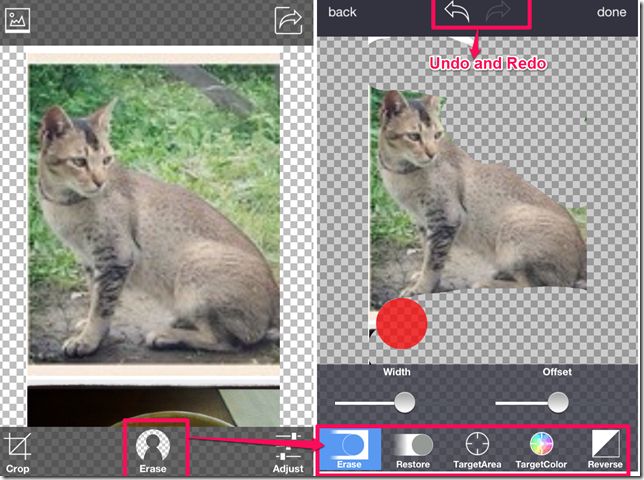The width and height of the screenshot is (644, 480).
Task: Select the Crop tool
Action: pyautogui.click(x=17, y=451)
